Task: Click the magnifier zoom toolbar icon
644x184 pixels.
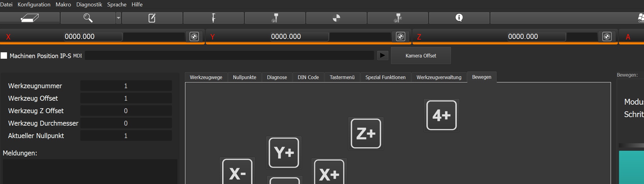Action: coord(88,18)
